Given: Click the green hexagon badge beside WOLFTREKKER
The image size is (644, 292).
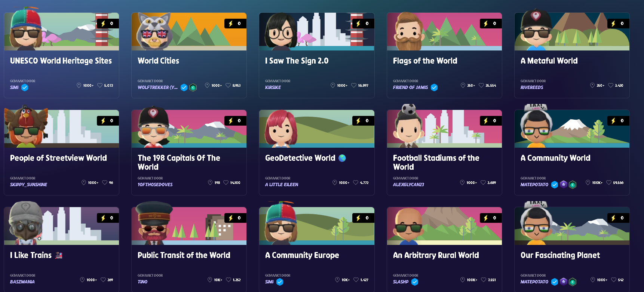Looking at the screenshot, I should [193, 87].
